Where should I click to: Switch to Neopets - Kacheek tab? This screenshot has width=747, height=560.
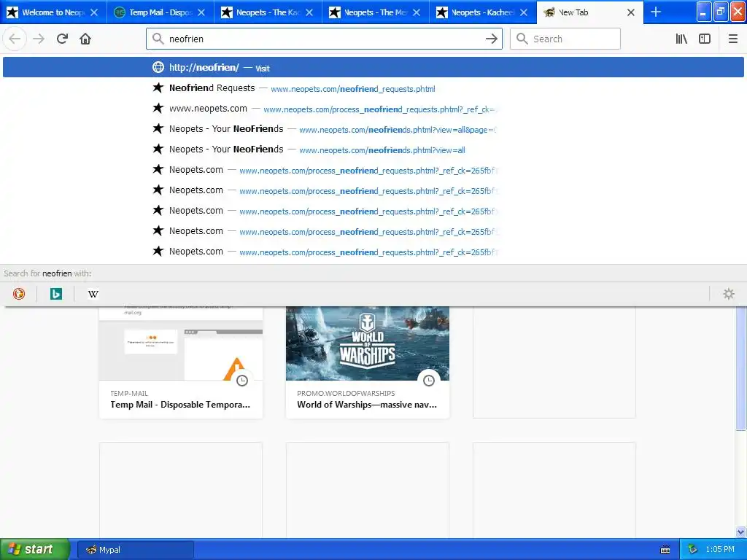coord(483,12)
